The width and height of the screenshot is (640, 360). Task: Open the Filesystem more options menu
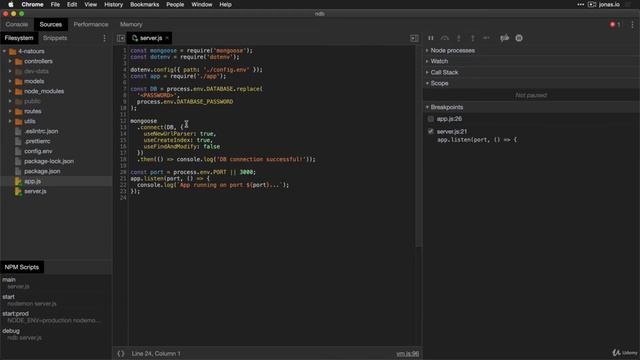104,38
